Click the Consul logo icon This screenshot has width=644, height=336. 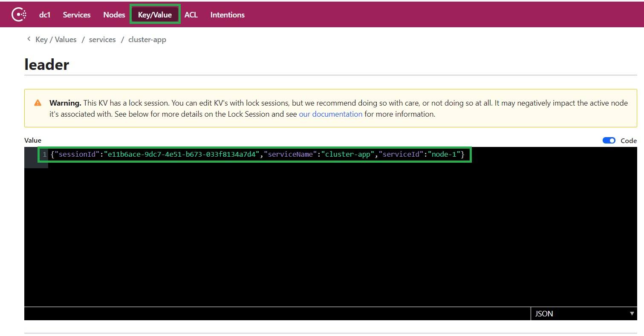pyautogui.click(x=19, y=14)
